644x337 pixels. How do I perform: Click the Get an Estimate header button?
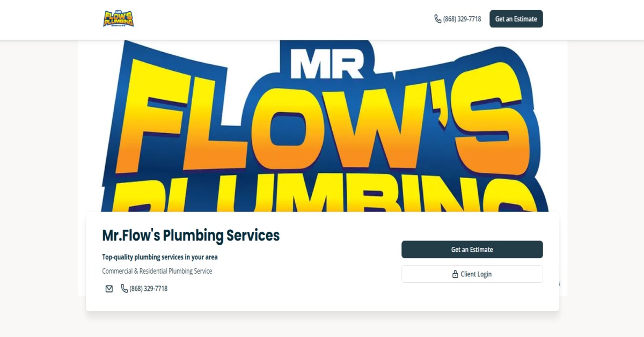[516, 18]
